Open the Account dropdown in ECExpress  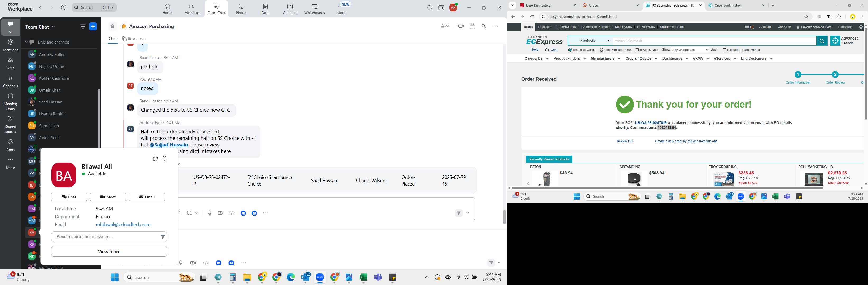point(766,27)
